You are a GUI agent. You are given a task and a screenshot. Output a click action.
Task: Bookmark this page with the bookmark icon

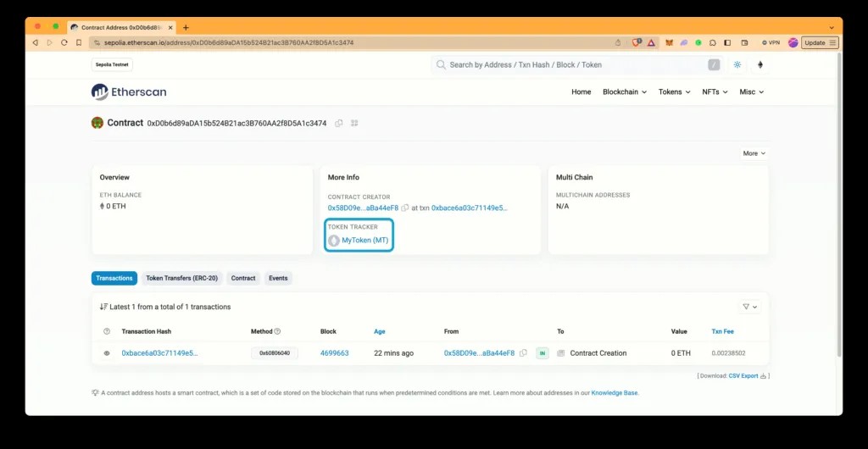tap(79, 42)
